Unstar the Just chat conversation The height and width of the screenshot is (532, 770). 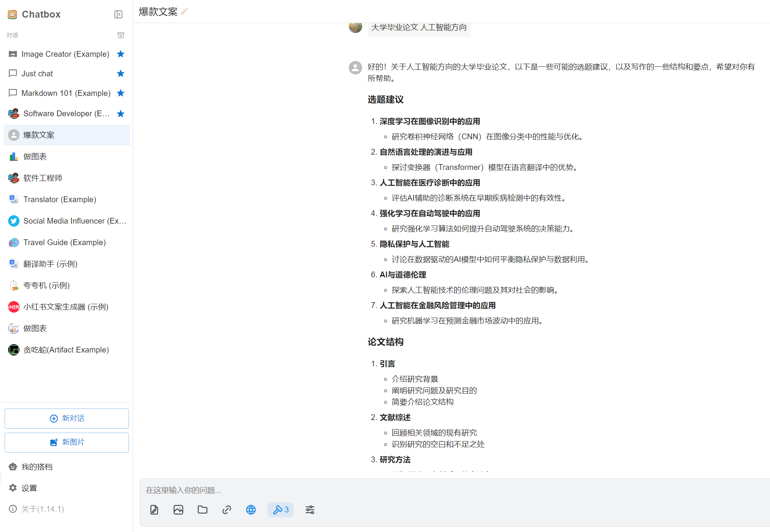tap(120, 73)
